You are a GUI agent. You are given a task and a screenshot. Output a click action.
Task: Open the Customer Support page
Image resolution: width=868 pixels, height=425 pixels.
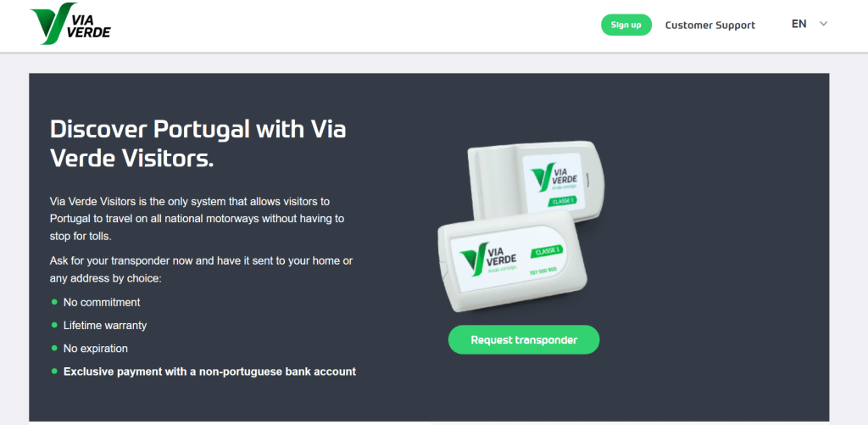[709, 25]
